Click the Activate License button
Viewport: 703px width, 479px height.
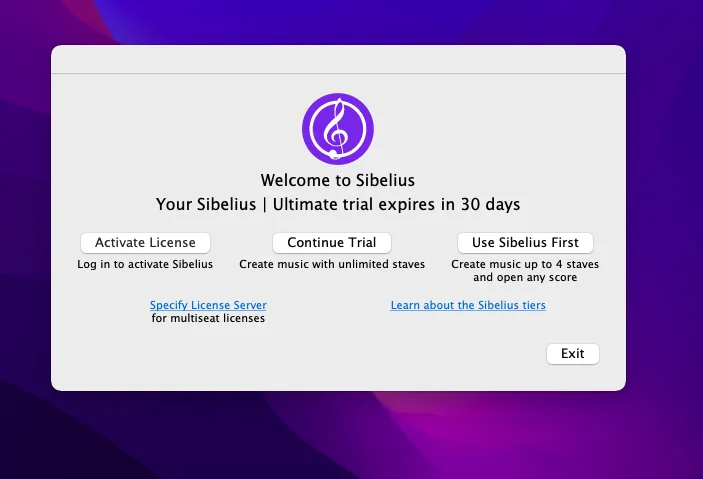pos(145,243)
